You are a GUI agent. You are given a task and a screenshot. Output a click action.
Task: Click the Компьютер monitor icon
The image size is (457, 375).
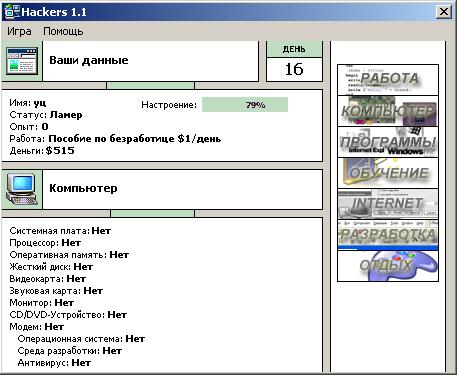[22, 189]
